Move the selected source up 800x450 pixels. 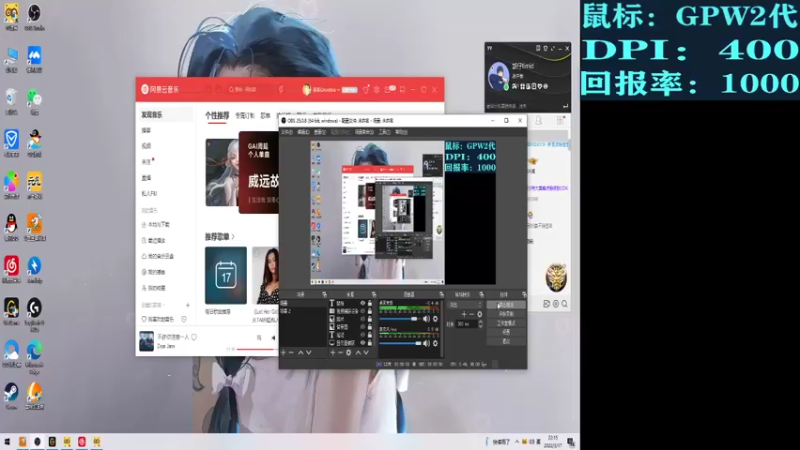click(358, 353)
